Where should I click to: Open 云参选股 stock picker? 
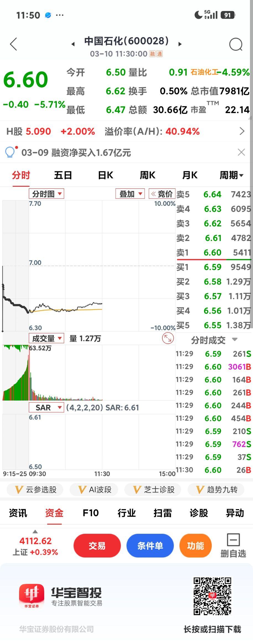click(35, 489)
